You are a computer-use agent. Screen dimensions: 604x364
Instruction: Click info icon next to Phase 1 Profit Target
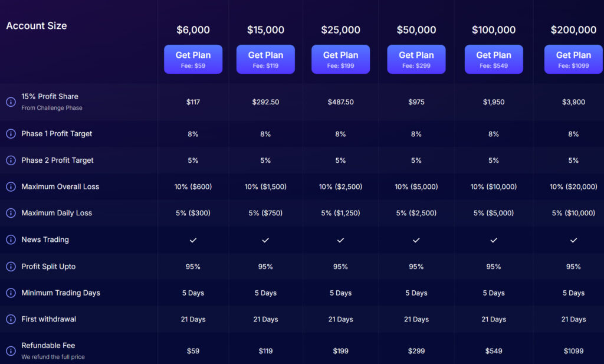click(11, 134)
